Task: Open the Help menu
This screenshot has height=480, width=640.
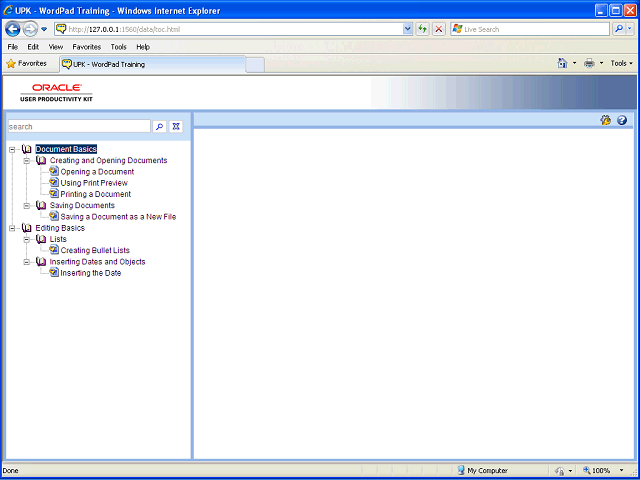Action: (x=143, y=47)
